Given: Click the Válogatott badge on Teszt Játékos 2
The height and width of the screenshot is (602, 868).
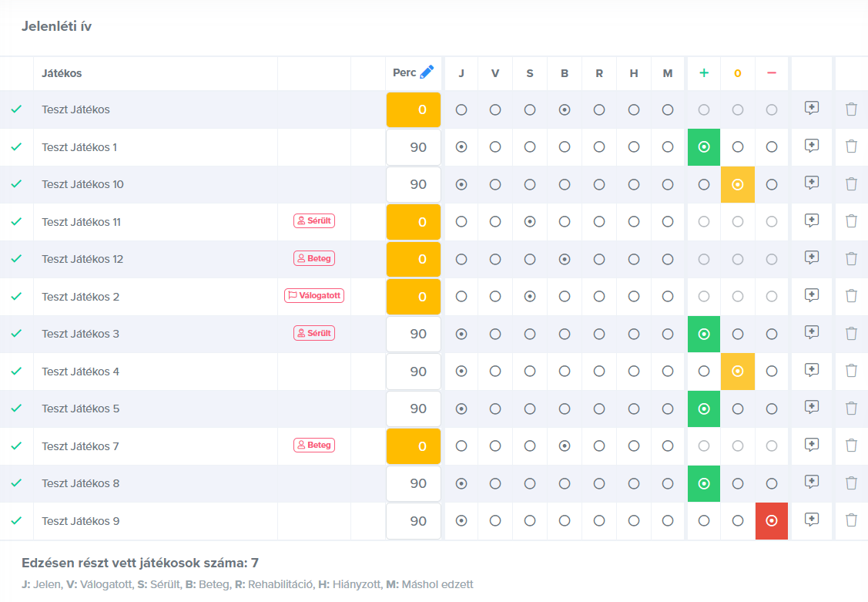Looking at the screenshot, I should [314, 296].
